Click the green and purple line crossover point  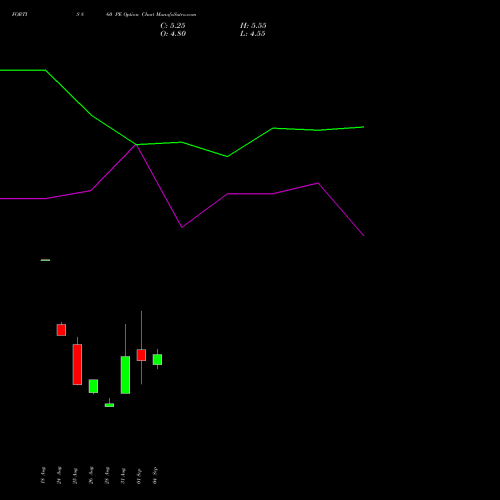(136, 145)
